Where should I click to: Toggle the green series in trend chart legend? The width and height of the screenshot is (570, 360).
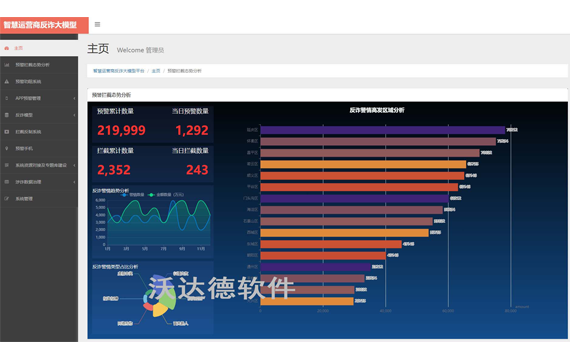[x=151, y=195]
